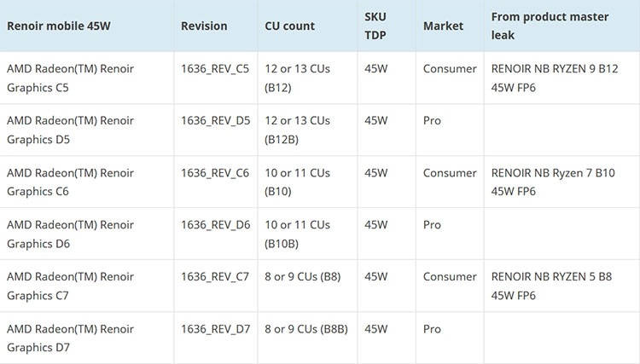
Task: Click the 'SKU TDP' column header
Action: (375, 26)
